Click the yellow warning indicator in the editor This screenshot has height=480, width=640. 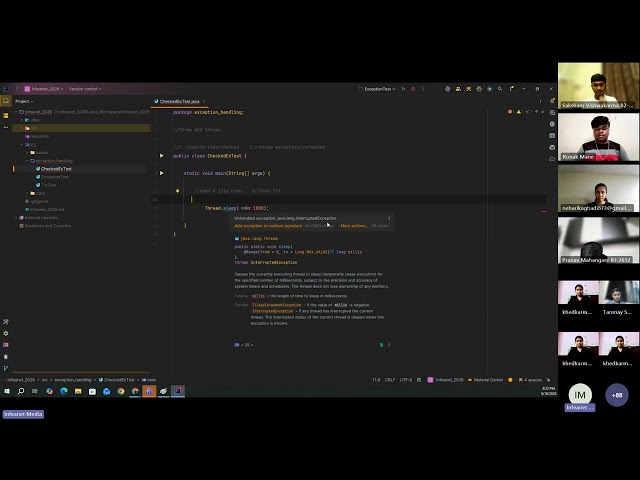519,112
